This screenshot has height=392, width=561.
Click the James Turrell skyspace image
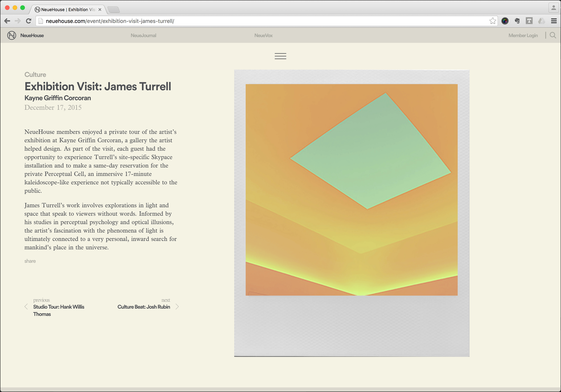[351, 190]
